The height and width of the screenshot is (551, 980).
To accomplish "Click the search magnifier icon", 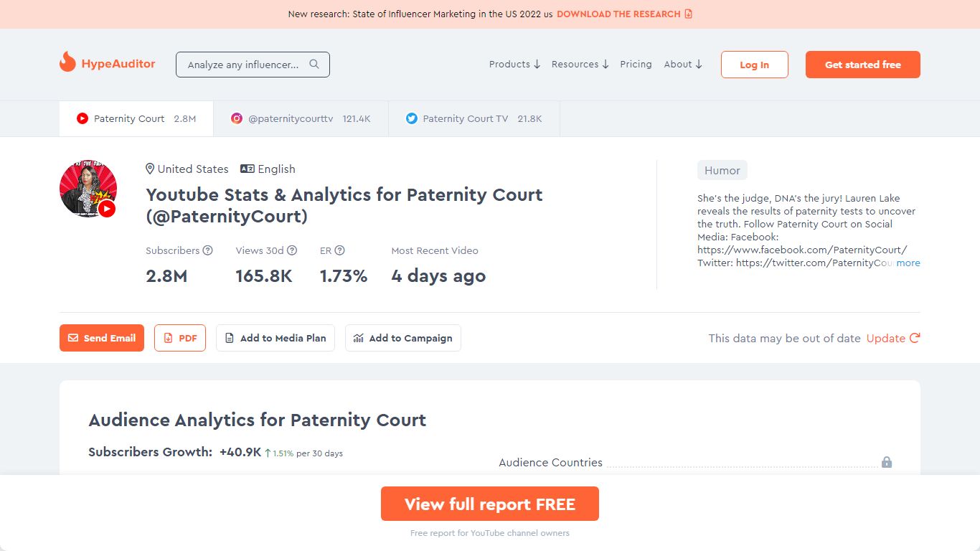I will (314, 64).
